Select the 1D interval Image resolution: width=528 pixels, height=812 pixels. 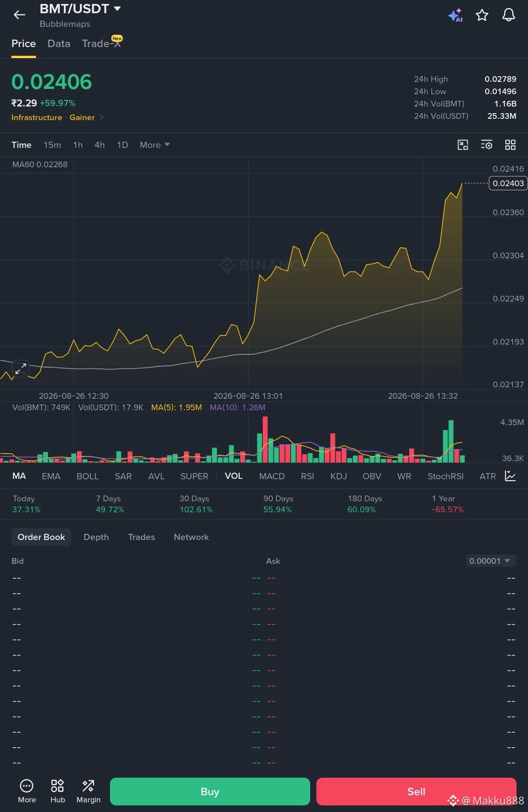tap(123, 145)
